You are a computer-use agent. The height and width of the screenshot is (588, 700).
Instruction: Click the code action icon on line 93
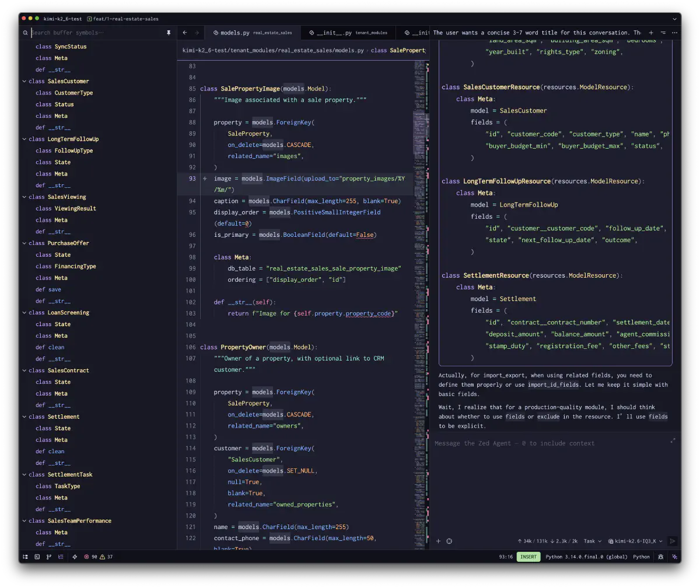[205, 178]
